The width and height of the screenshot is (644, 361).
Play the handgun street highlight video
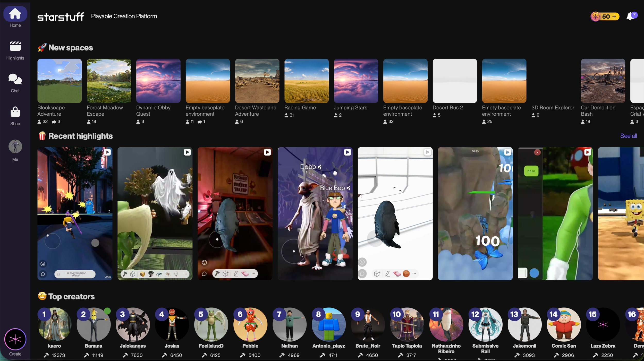(x=75, y=213)
